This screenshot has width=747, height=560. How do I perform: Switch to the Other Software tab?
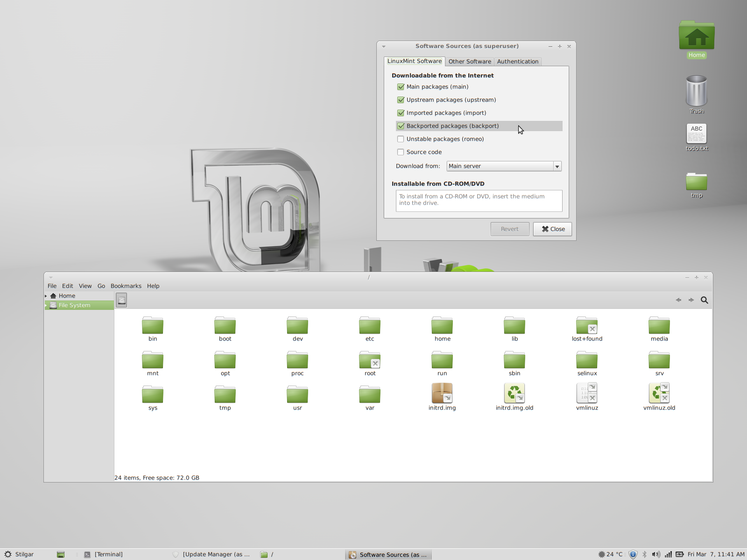(470, 62)
